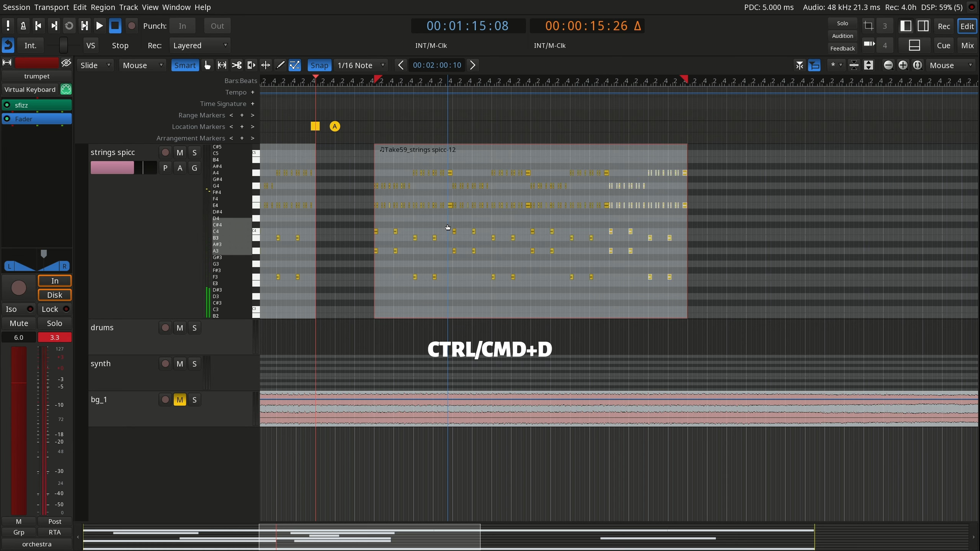
Task: Toggle the metronome click icon
Action: point(23,26)
